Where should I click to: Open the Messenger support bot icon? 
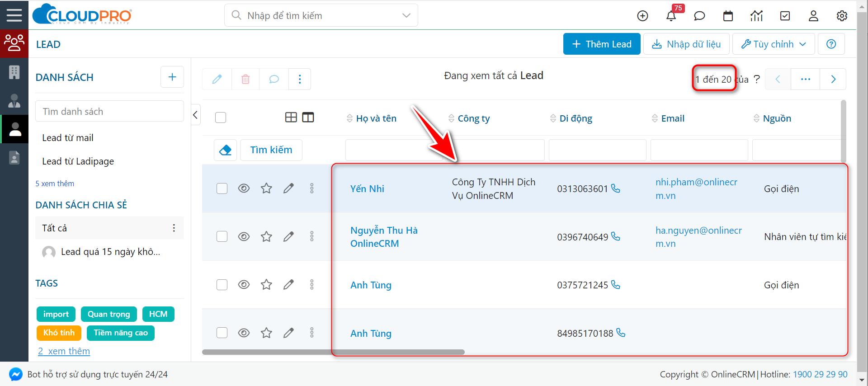click(x=16, y=374)
